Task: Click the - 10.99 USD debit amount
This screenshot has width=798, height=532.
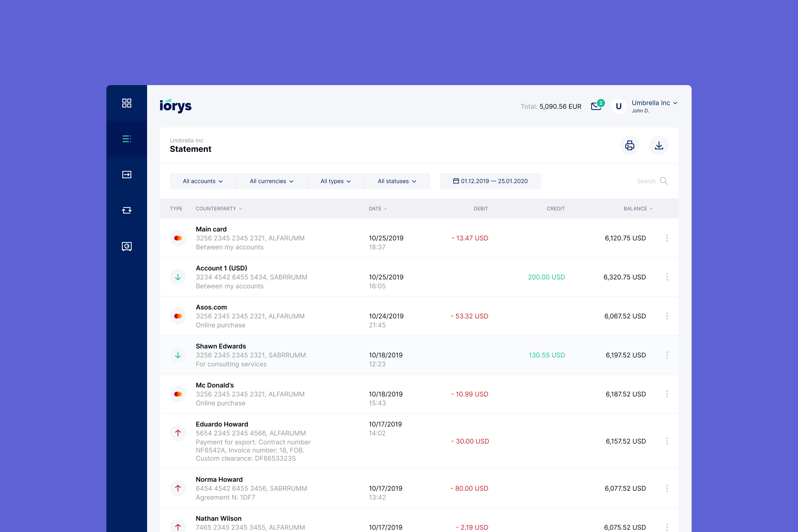Action: click(469, 394)
